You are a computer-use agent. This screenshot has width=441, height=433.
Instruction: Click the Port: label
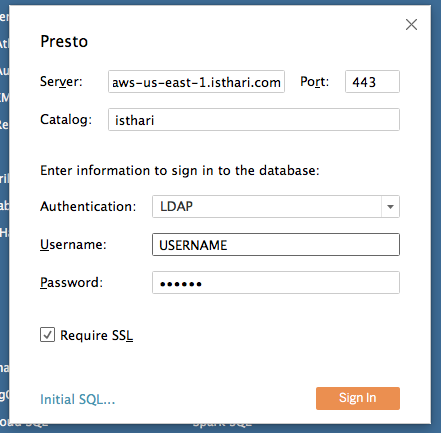pos(314,82)
